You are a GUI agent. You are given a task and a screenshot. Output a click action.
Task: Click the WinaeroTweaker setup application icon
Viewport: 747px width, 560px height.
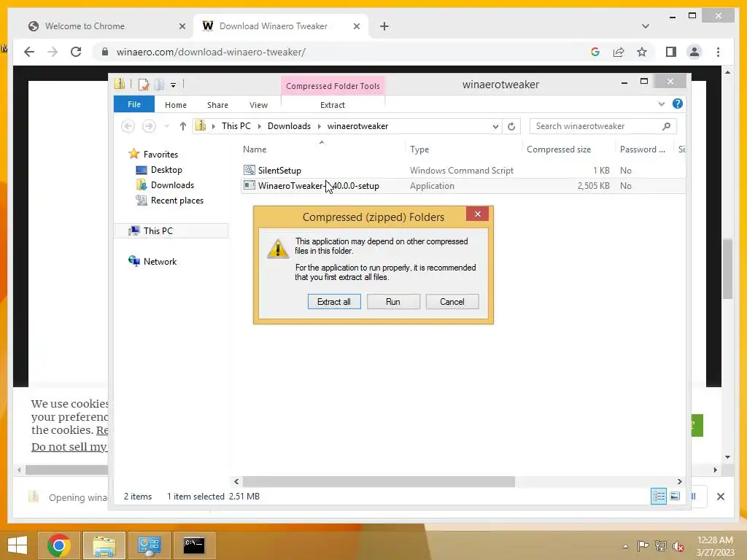[x=249, y=185]
